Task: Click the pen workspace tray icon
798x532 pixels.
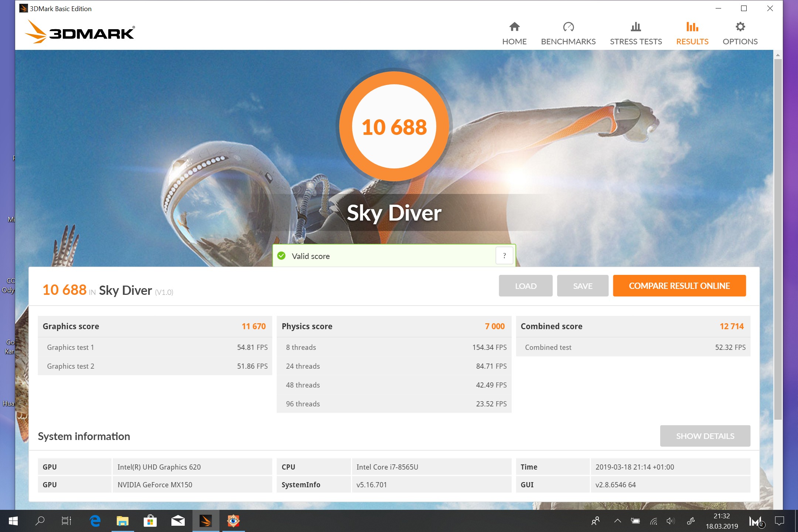Action: click(x=690, y=521)
